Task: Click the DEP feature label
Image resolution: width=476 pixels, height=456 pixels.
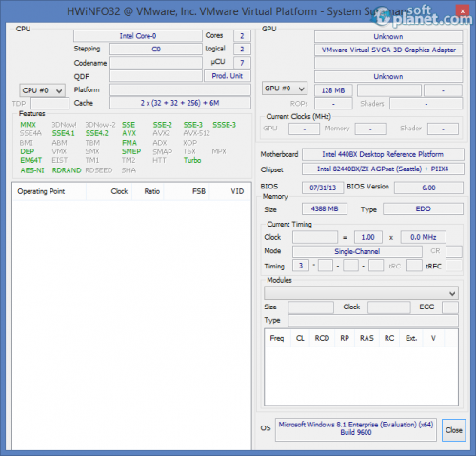Action: tap(28, 151)
